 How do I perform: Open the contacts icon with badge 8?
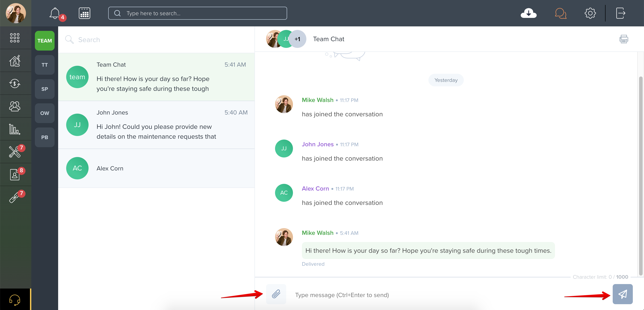coord(15,174)
